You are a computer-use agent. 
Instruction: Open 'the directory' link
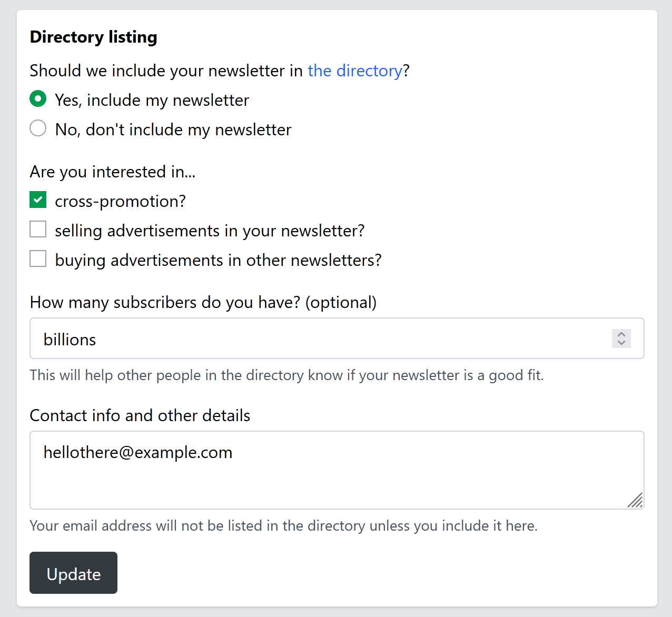pos(355,71)
